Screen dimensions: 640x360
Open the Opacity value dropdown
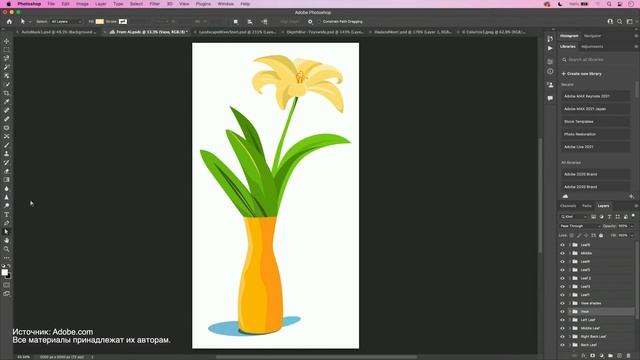(632, 226)
